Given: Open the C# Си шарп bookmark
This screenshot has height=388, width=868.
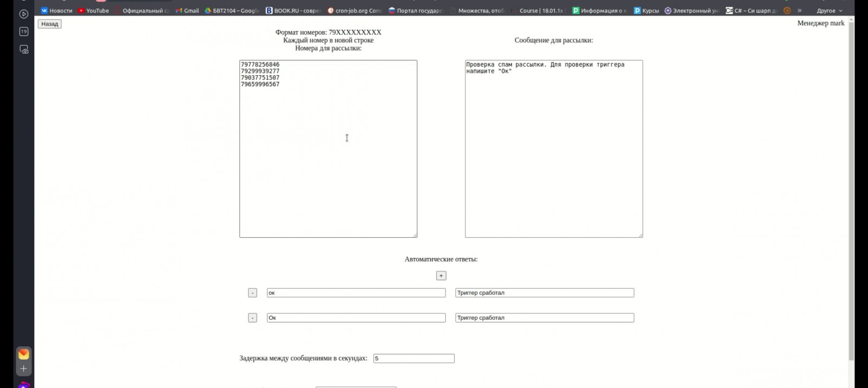Looking at the screenshot, I should pos(751,10).
